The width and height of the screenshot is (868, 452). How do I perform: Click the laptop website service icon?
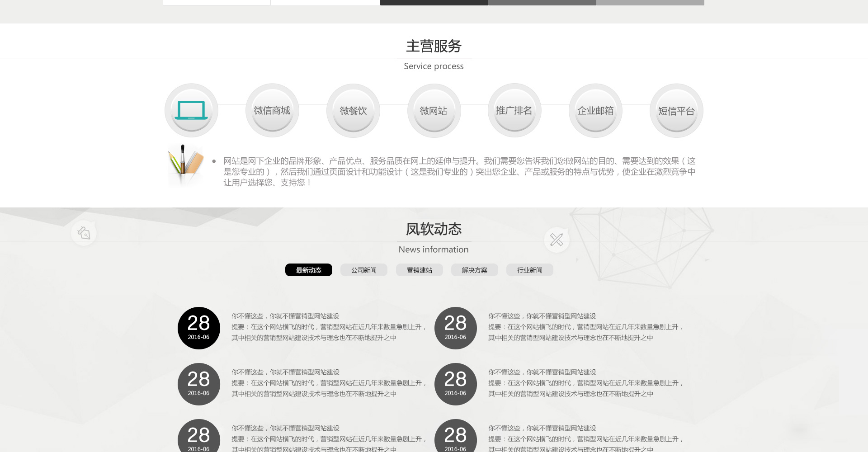[x=191, y=110]
